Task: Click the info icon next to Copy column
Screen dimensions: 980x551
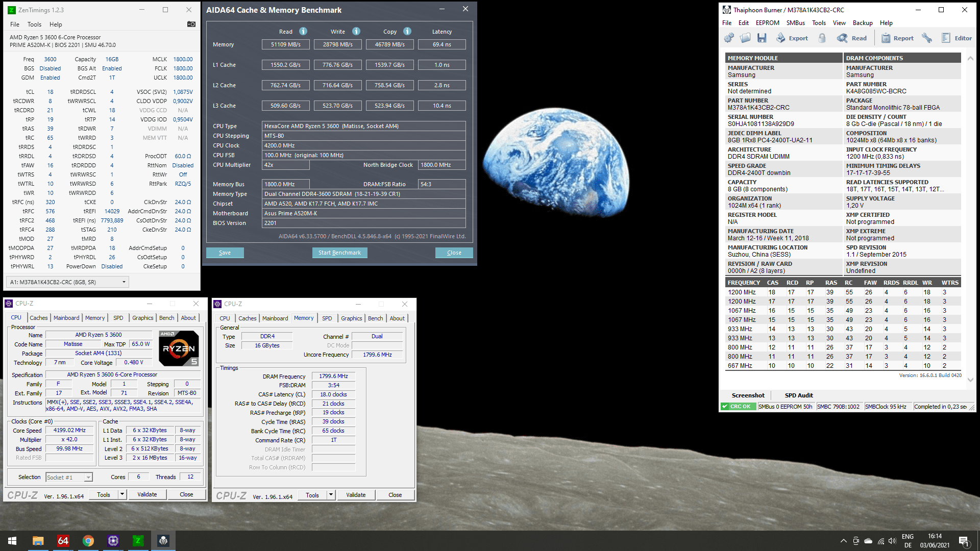Action: tap(407, 31)
